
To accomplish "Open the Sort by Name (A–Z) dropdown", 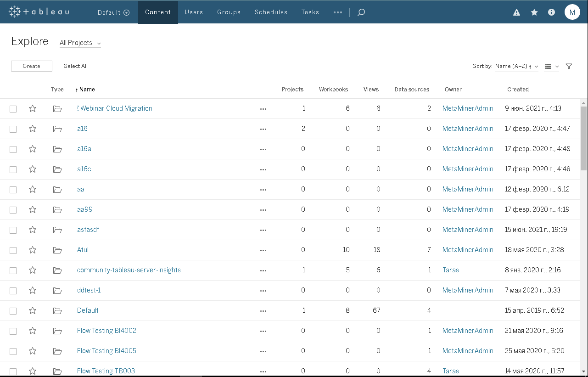I will tap(516, 66).
